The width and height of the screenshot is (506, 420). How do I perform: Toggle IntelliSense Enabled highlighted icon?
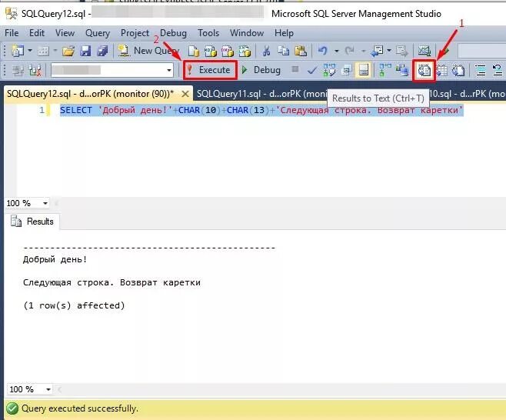pyautogui.click(x=364, y=70)
